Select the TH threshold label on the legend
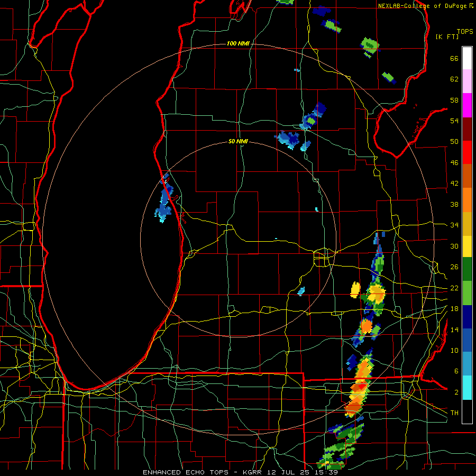This screenshot has height=476, width=476. coord(454,413)
